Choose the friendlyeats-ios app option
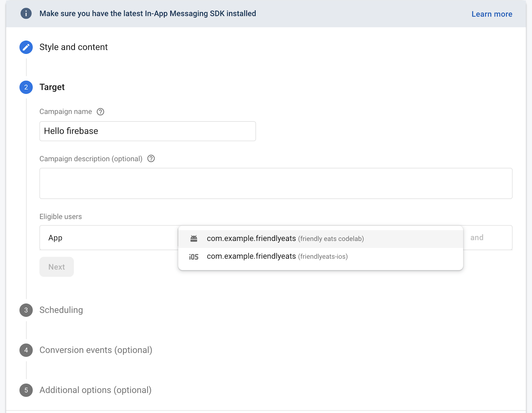532x413 pixels. tap(277, 257)
